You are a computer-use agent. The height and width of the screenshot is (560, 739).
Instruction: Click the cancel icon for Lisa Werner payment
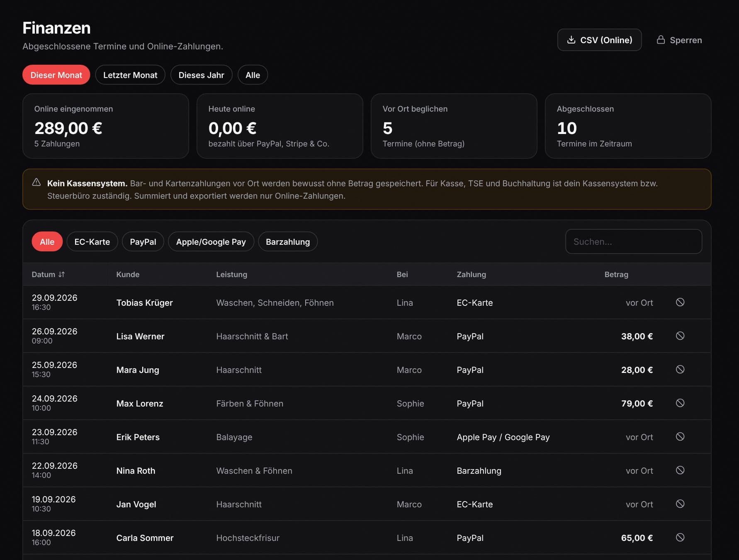pos(680,336)
